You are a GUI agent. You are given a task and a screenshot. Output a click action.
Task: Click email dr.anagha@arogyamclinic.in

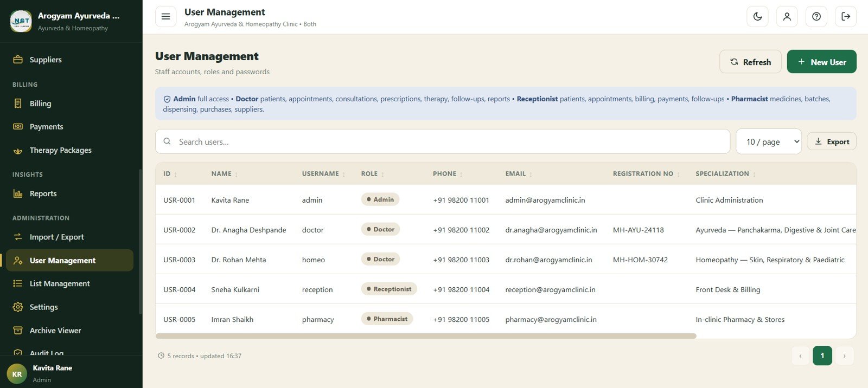551,230
